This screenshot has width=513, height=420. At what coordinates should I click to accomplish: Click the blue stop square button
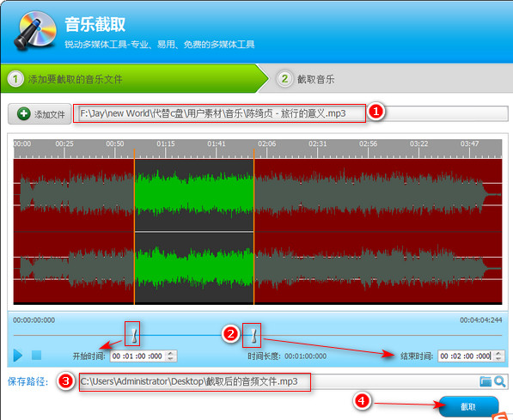coord(36,355)
